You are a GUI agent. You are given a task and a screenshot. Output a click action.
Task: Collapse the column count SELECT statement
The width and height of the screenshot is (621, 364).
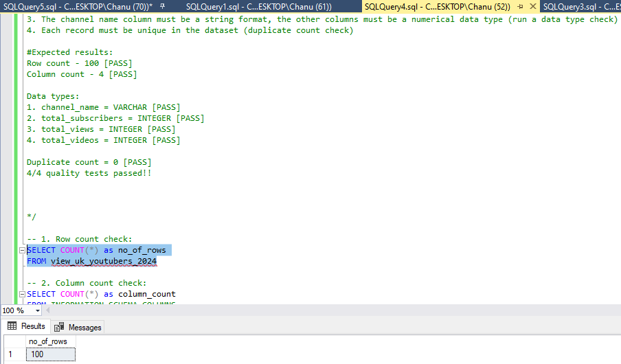[22, 294]
